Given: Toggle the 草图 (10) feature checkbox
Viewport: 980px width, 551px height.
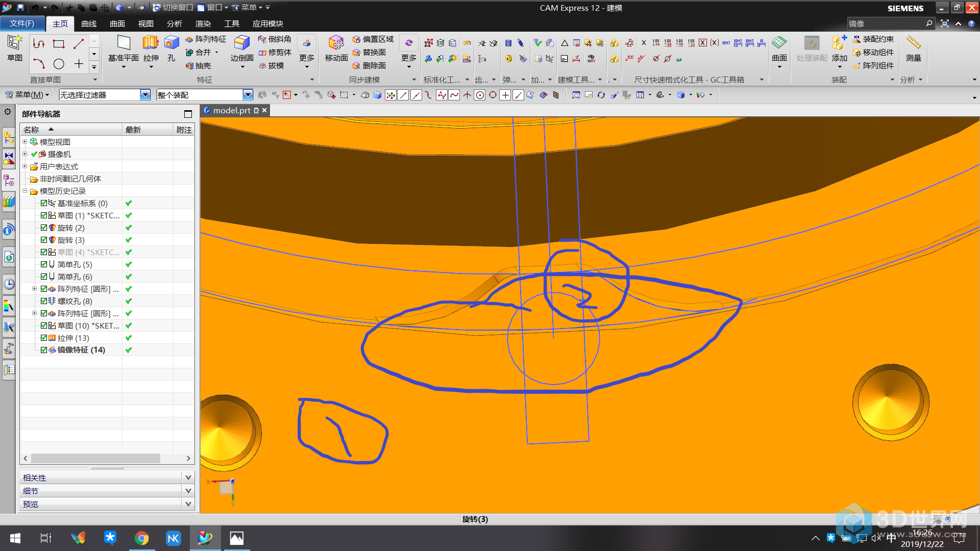Looking at the screenshot, I should (44, 325).
